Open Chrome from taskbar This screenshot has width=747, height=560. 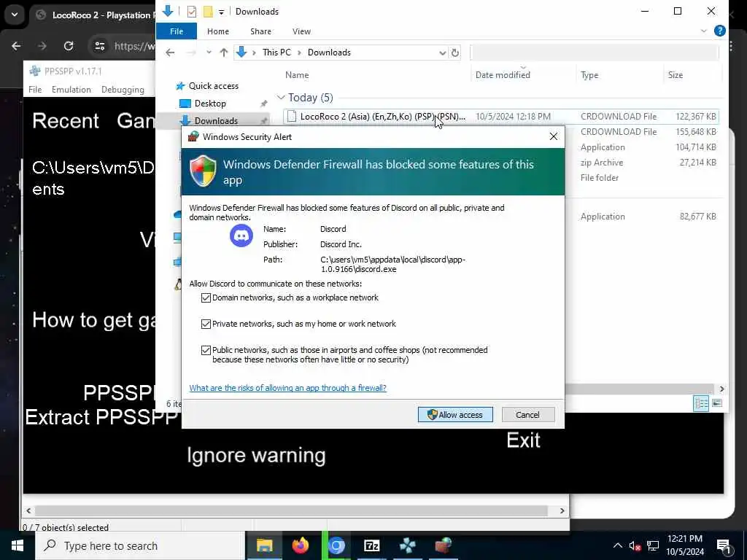click(336, 545)
